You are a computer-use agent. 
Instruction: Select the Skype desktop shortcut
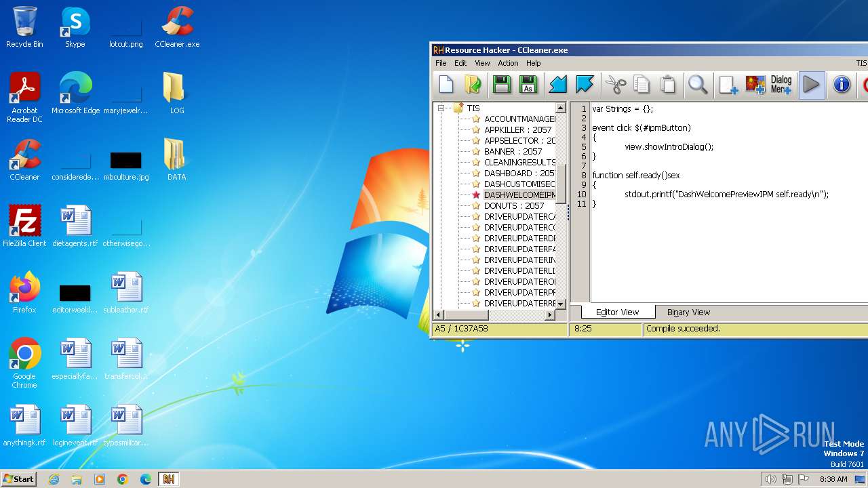pyautogui.click(x=75, y=27)
